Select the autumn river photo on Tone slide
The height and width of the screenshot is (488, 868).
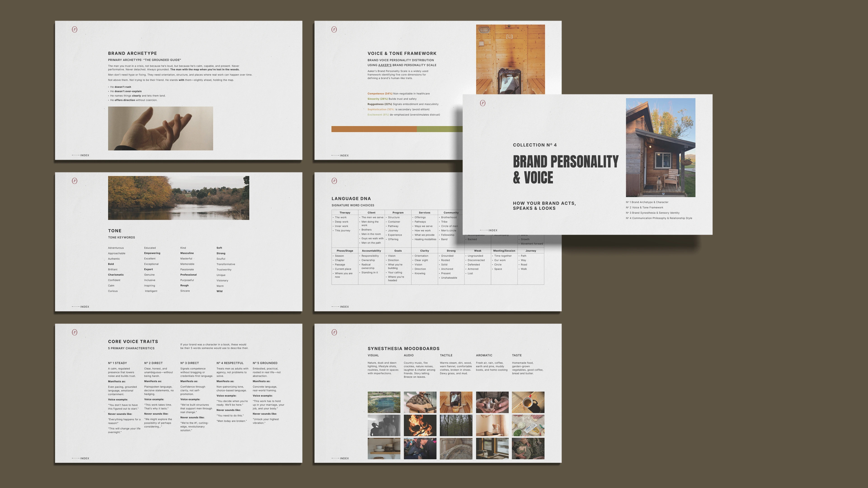pos(179,198)
